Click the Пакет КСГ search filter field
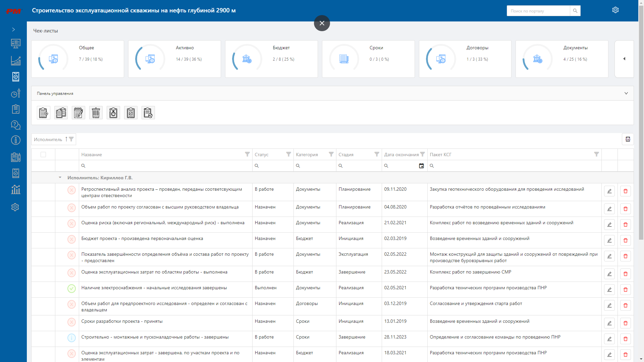Screen dimensions: 644x362 coord(515,166)
